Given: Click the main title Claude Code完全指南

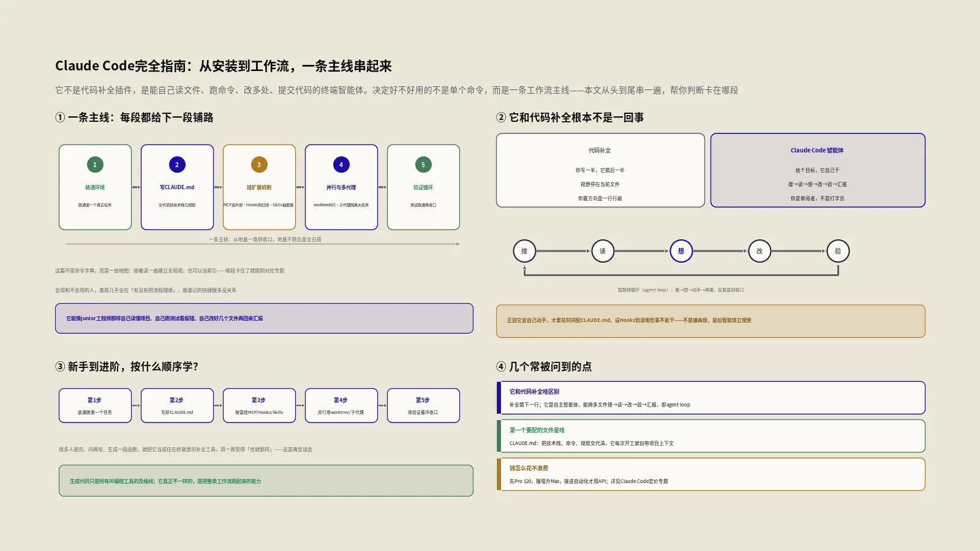Looking at the screenshot, I should point(224,66).
